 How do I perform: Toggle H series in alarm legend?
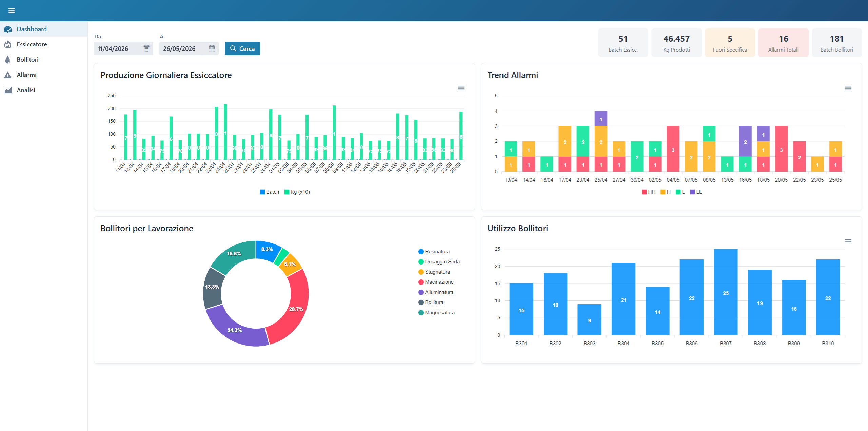[x=666, y=192]
